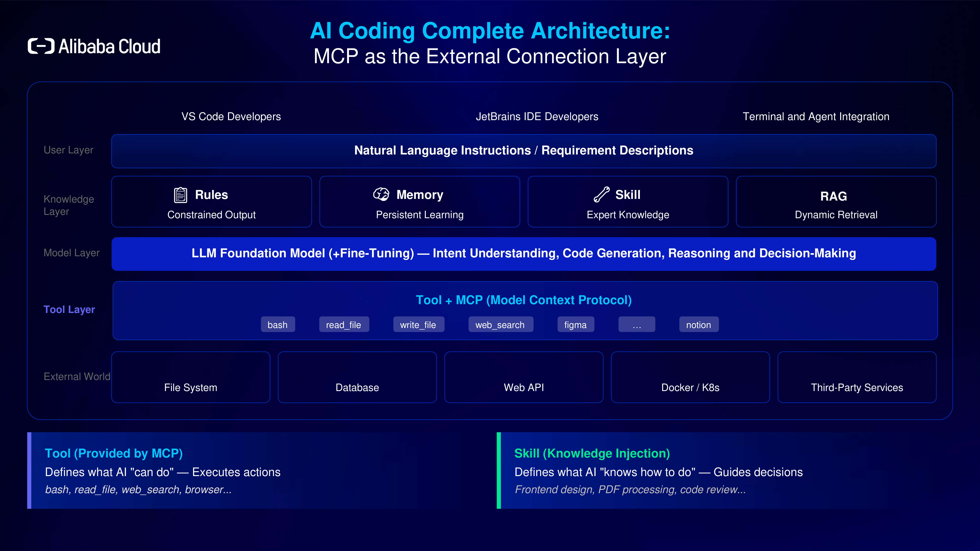Click the "Memory" card title
The image size is (980, 551).
coord(420,195)
